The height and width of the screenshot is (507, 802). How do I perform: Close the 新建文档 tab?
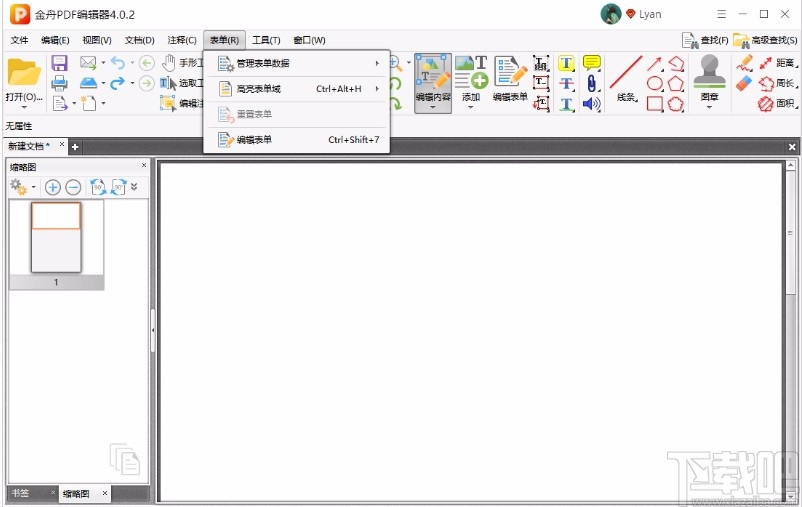(62, 144)
